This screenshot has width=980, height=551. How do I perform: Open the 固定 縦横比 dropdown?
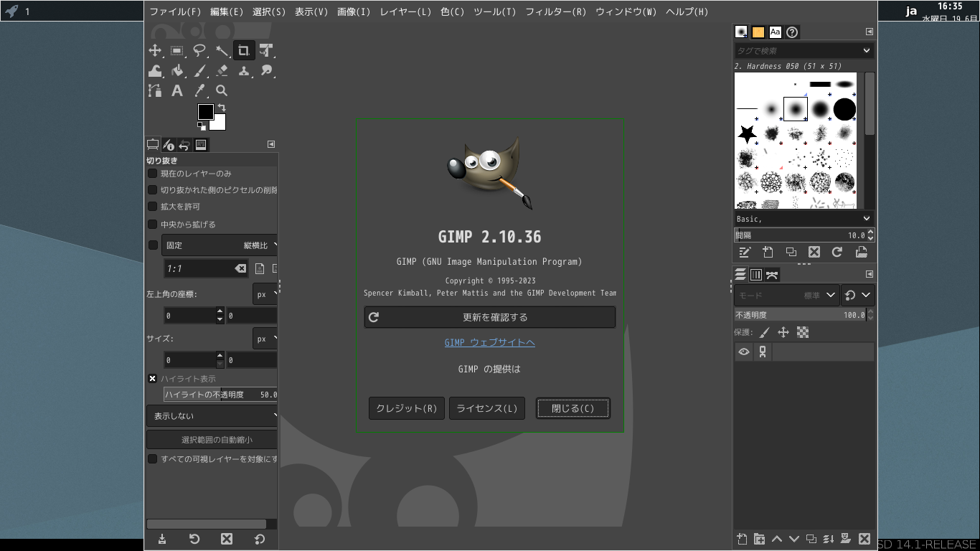pyautogui.click(x=220, y=245)
